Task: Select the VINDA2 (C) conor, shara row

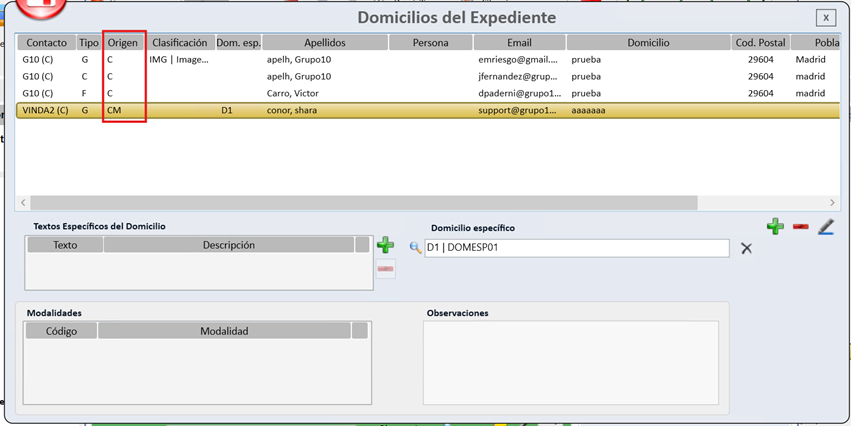Action: coord(429,111)
